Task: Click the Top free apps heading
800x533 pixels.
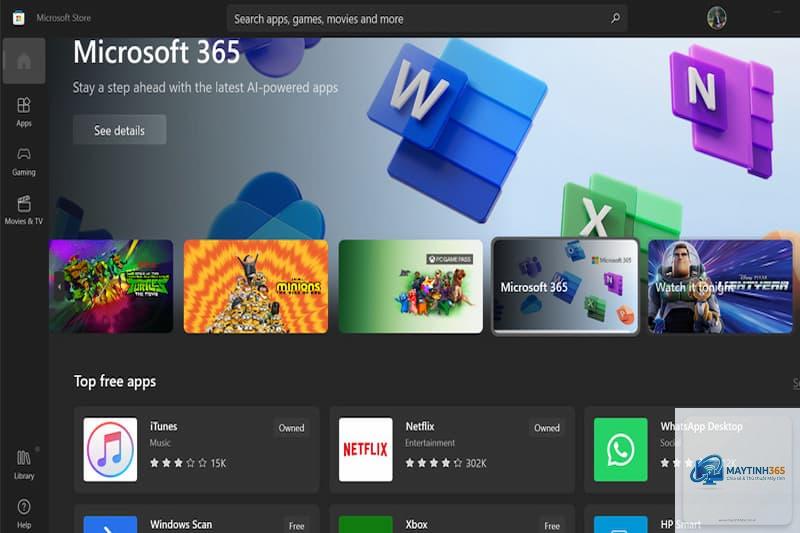Action: (115, 381)
